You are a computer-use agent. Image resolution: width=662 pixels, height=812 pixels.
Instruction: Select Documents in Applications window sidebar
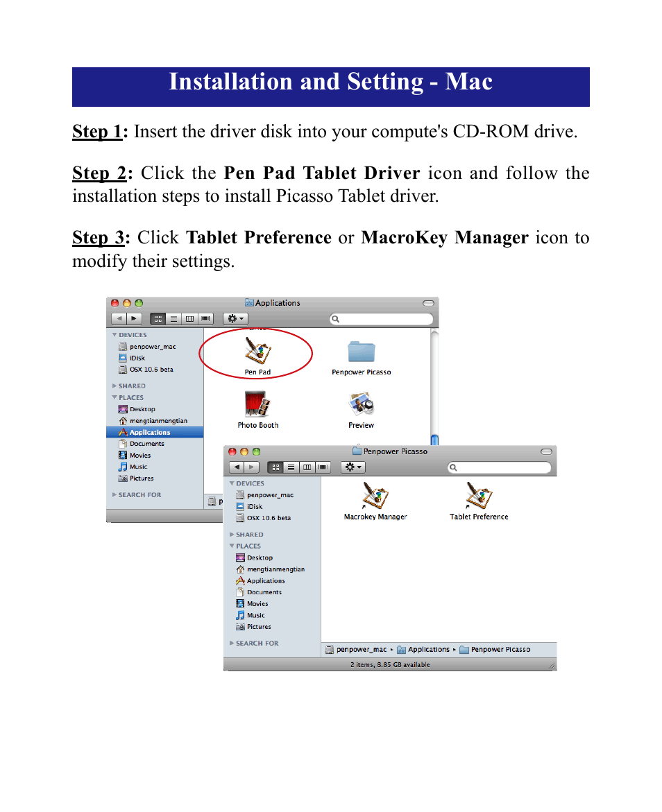155,444
